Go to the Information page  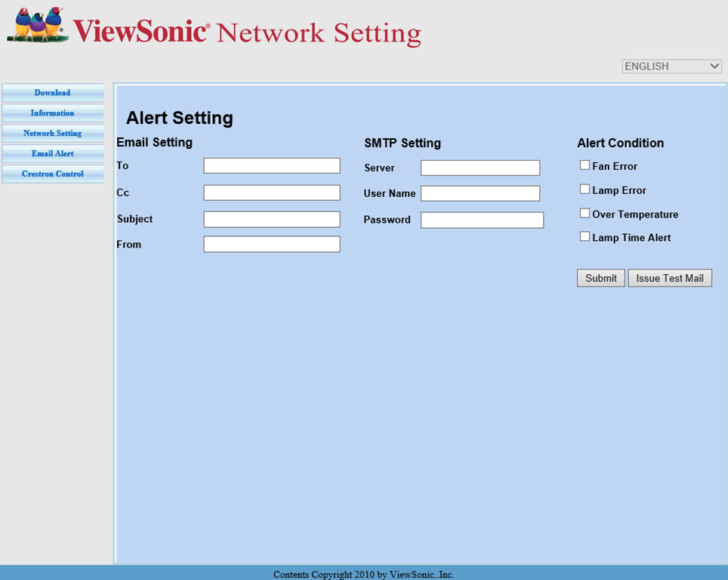52,113
